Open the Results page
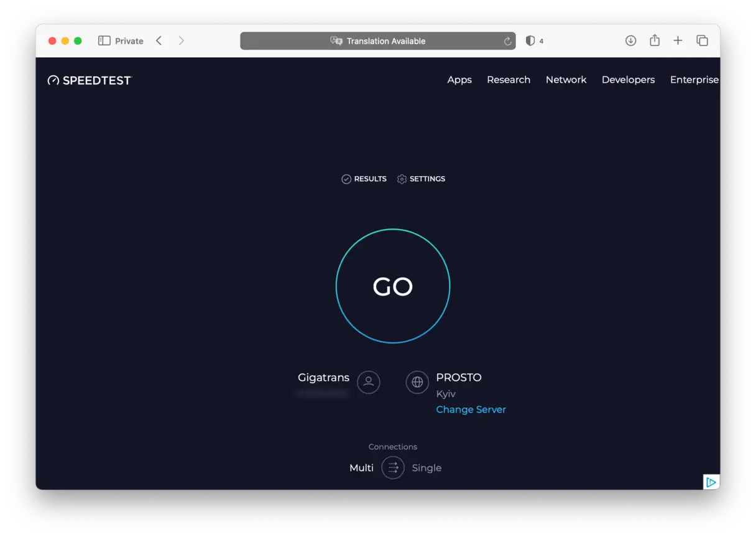The width and height of the screenshot is (756, 537). pyautogui.click(x=364, y=179)
